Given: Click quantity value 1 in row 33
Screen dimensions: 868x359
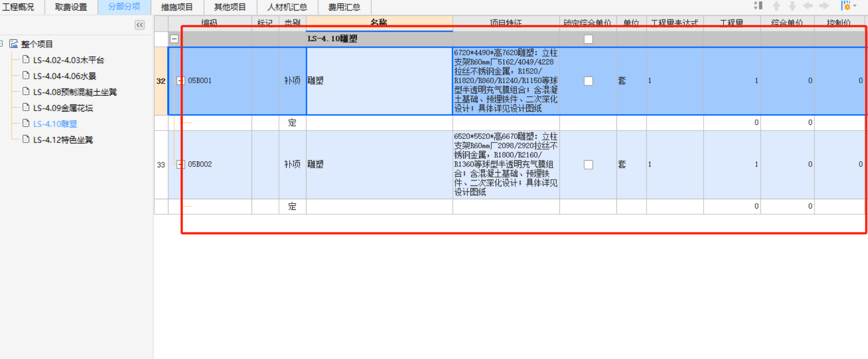Looking at the screenshot, I should (x=732, y=164).
